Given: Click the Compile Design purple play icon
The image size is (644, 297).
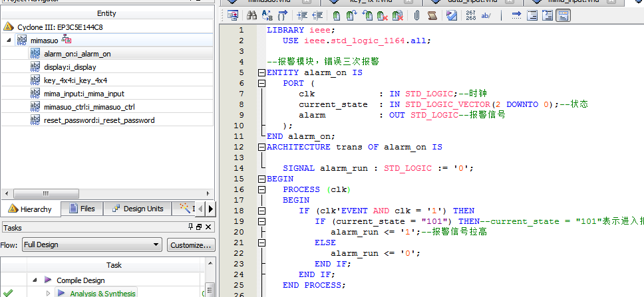Looking at the screenshot, I should coord(48,280).
